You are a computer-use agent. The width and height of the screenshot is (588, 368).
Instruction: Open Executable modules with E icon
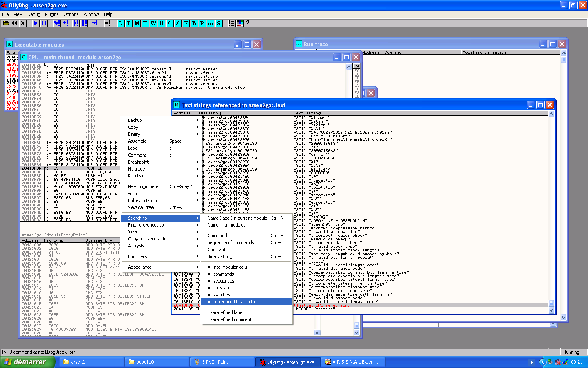coord(129,23)
